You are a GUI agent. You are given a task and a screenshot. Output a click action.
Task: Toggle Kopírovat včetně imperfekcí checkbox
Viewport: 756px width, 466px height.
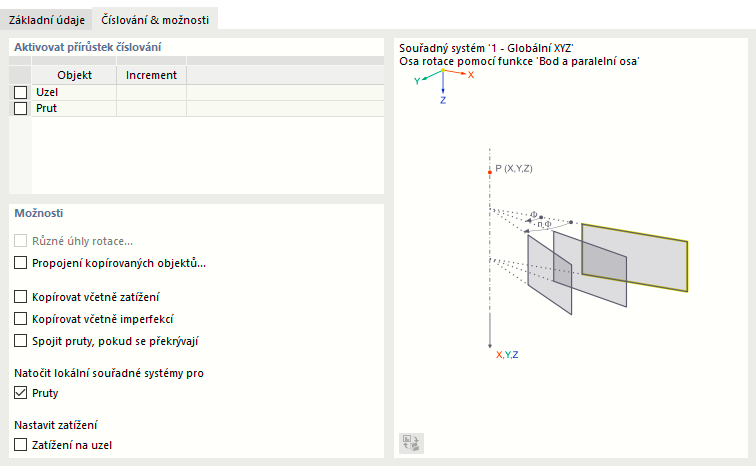click(21, 319)
